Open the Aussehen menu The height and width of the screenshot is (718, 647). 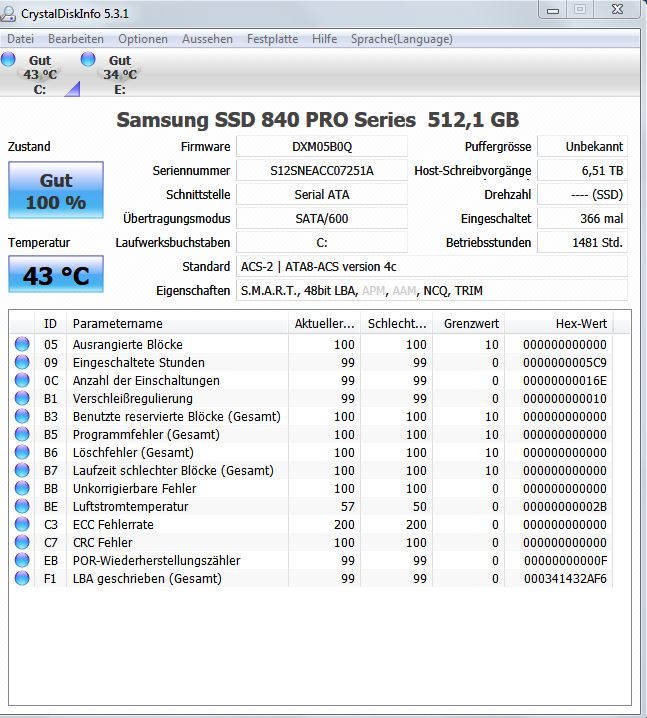207,39
